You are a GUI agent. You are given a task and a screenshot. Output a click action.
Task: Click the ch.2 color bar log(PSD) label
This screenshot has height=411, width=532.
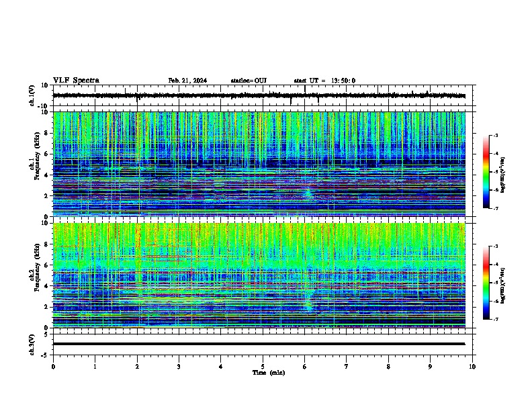pos(503,285)
